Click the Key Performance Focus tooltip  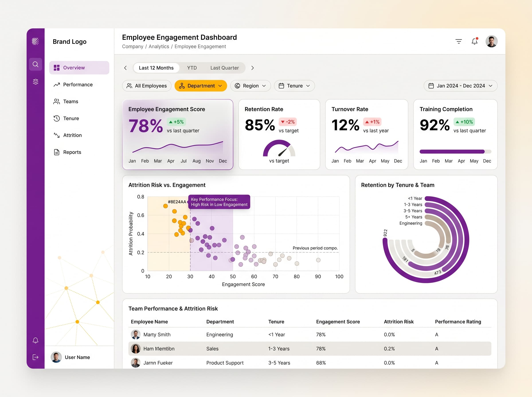[219, 202]
